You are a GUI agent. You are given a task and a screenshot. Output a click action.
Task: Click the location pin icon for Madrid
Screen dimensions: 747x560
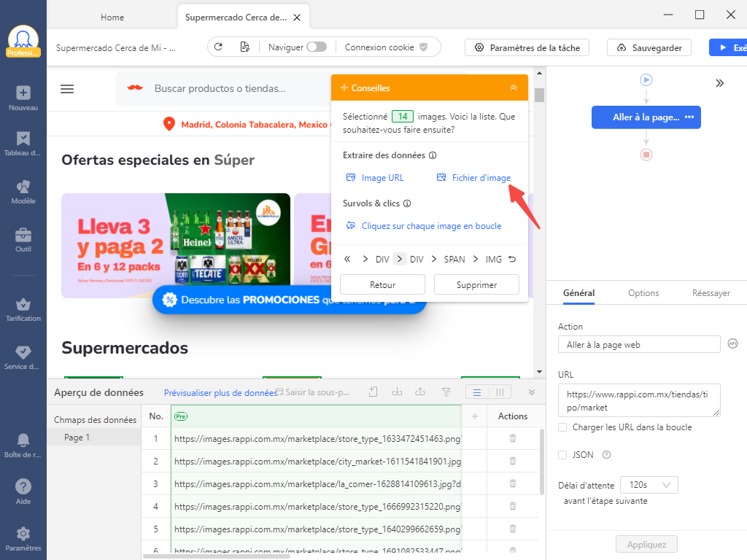(x=169, y=124)
